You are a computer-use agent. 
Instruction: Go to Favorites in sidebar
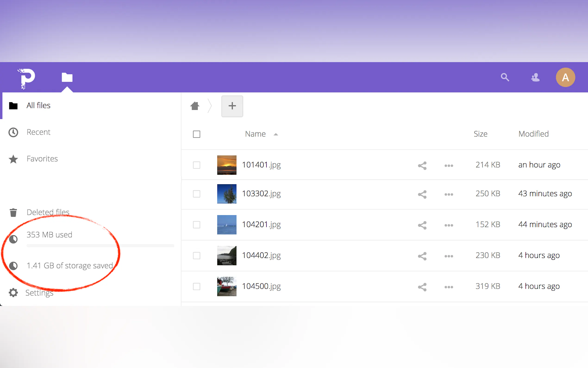pyautogui.click(x=42, y=159)
